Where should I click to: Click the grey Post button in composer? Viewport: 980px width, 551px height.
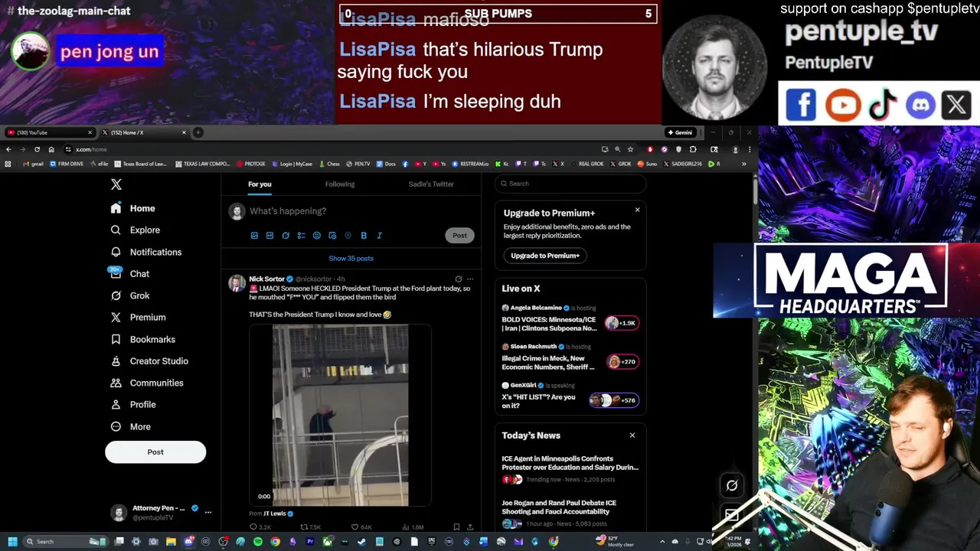459,235
